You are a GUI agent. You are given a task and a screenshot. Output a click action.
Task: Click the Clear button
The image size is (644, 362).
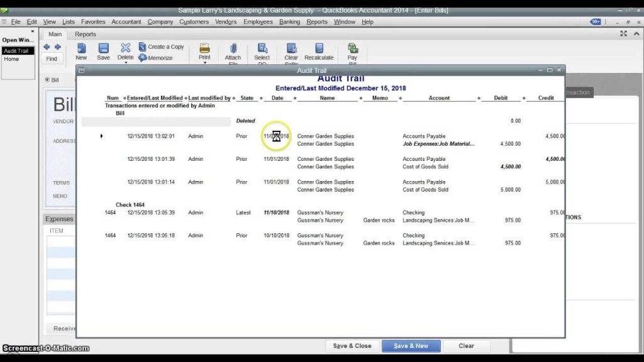tap(466, 346)
